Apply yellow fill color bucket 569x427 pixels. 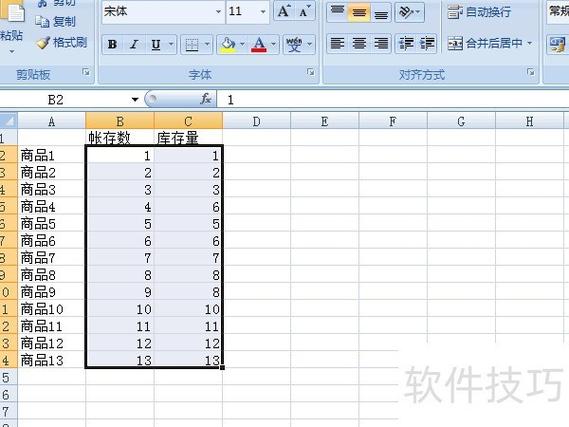pos(228,45)
